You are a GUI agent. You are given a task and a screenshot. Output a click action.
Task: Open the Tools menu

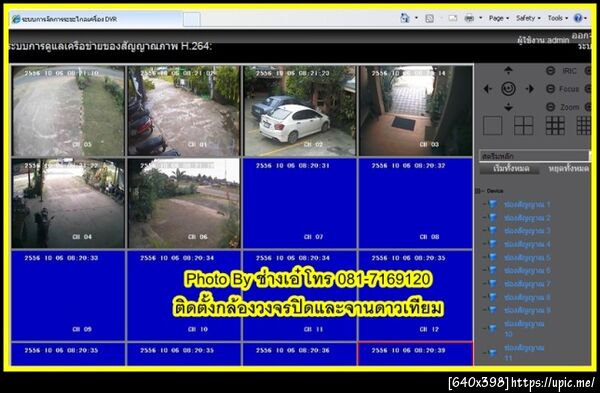tap(558, 18)
